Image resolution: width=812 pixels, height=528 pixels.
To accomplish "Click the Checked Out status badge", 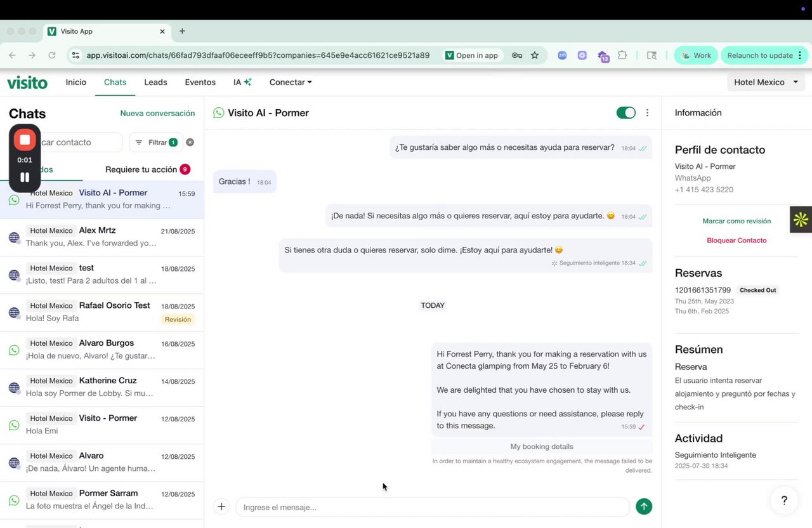I will click(757, 290).
